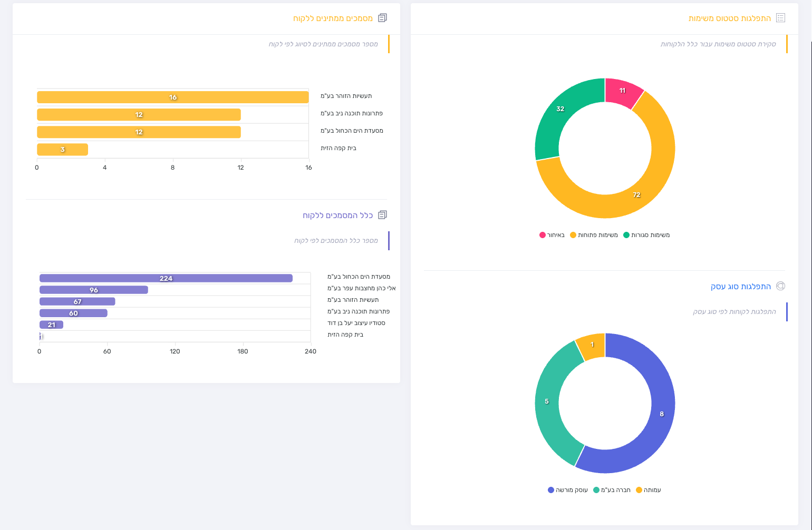The width and height of the screenshot is (812, 530).
Task: Click the yellow bar with value 3
Action: coord(62,150)
